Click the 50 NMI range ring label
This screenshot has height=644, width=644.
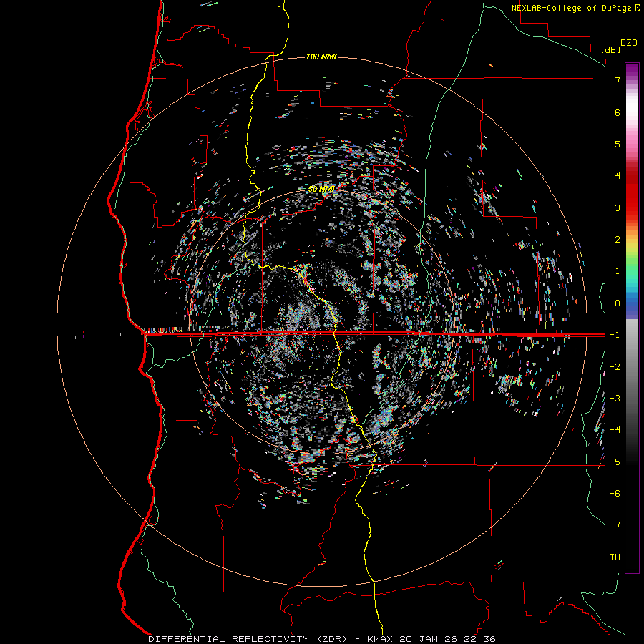click(321, 189)
